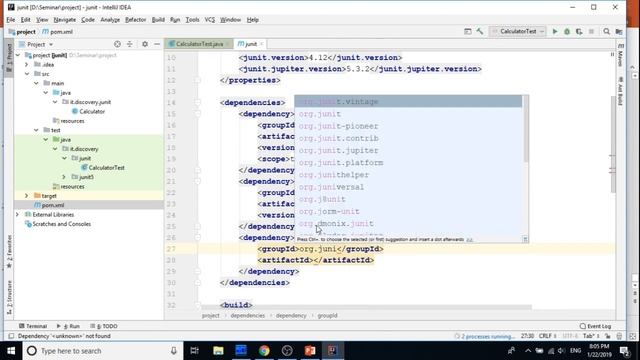640x360 pixels.
Task: Open layout icon left of hammer
Action: point(468,31)
